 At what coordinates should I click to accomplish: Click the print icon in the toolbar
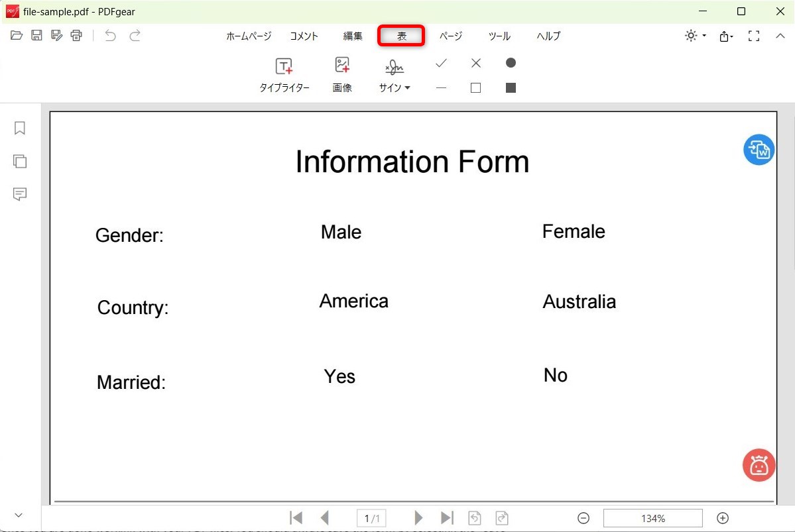click(x=76, y=36)
